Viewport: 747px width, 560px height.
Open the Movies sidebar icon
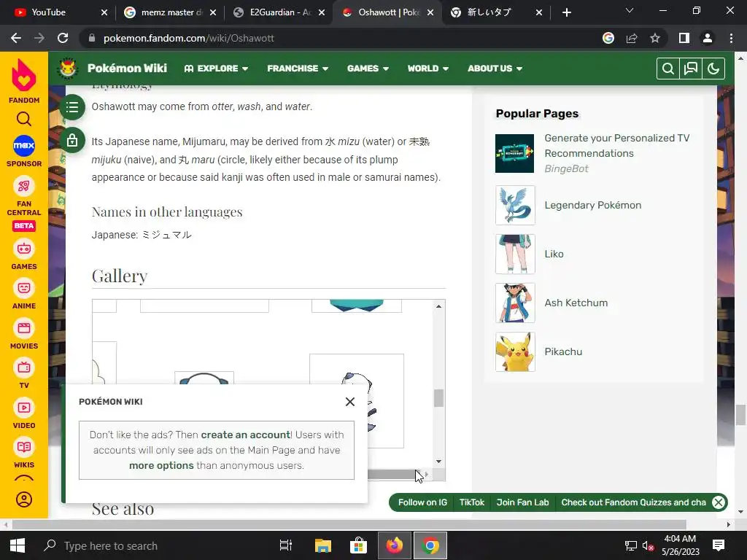(24, 328)
